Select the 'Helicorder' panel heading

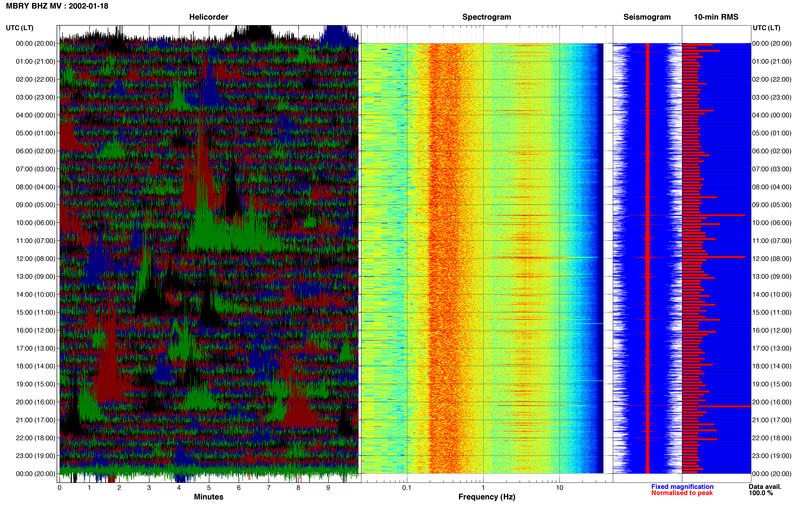pos(209,17)
